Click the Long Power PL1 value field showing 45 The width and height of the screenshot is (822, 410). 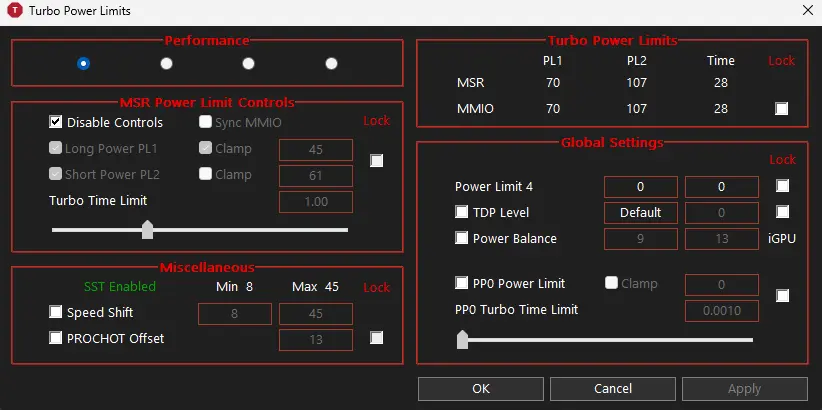tap(316, 150)
